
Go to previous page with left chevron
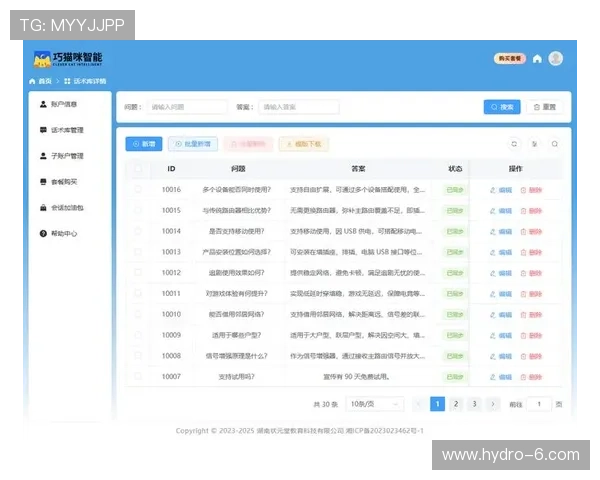click(419, 404)
